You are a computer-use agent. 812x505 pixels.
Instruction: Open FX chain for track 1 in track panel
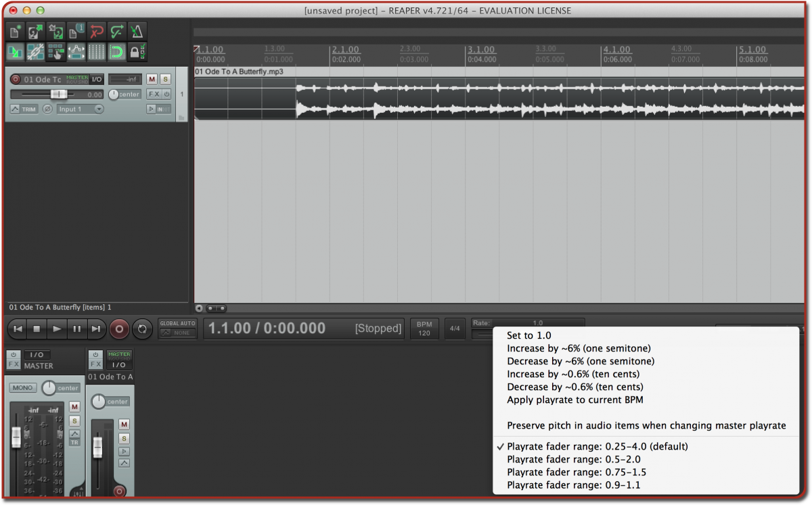tap(154, 95)
